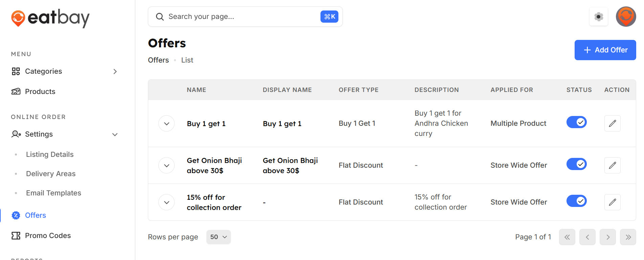Toggle status of 15% off collection offer
This screenshot has width=644, height=260.
point(576,201)
